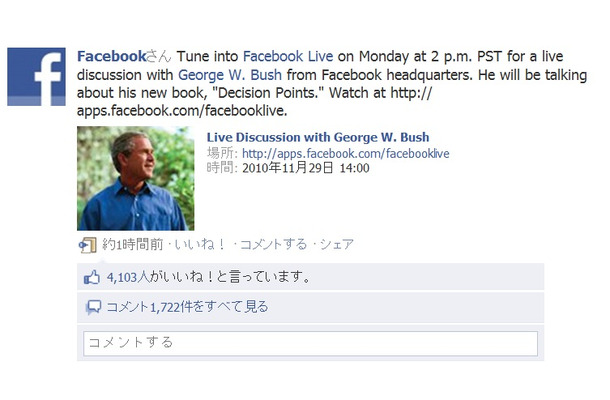610x400 pixels.
Task: Click the comment bubble icon beside コメント1,722件
Action: tap(93, 307)
